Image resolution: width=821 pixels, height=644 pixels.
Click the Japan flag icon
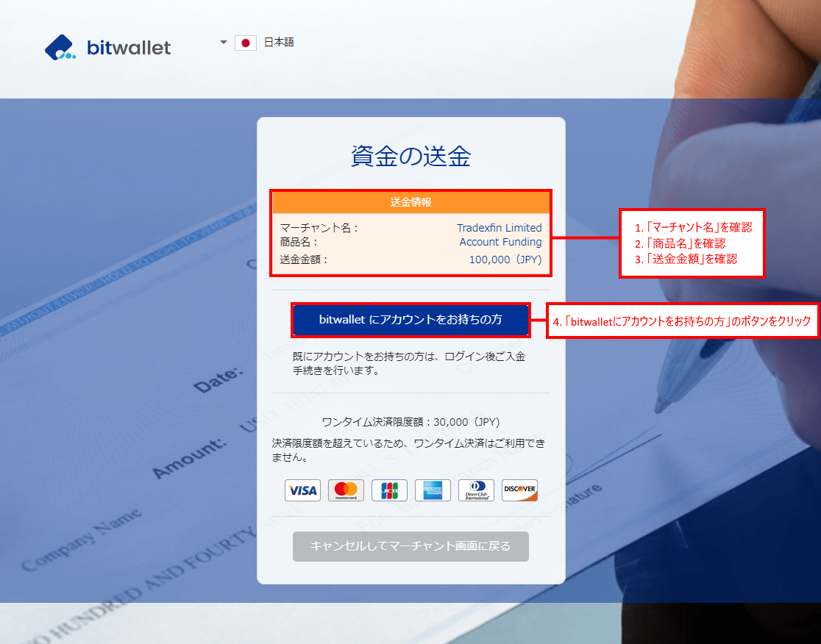pos(246,43)
